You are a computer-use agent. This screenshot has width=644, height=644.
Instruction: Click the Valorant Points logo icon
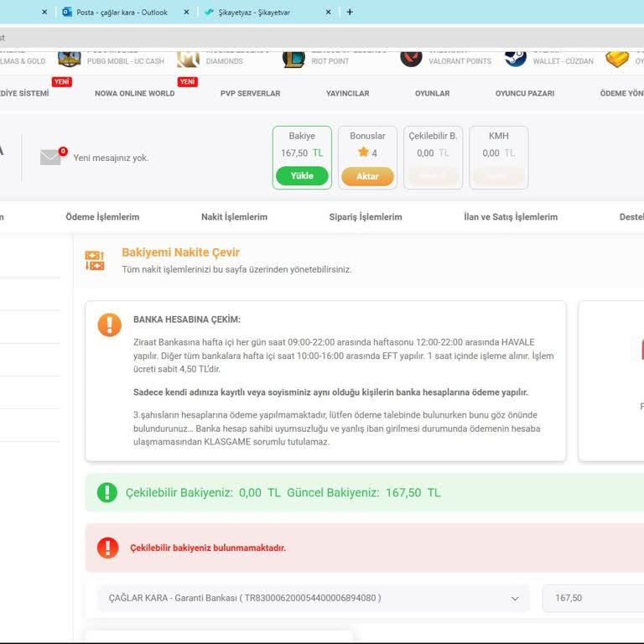pyautogui.click(x=411, y=58)
